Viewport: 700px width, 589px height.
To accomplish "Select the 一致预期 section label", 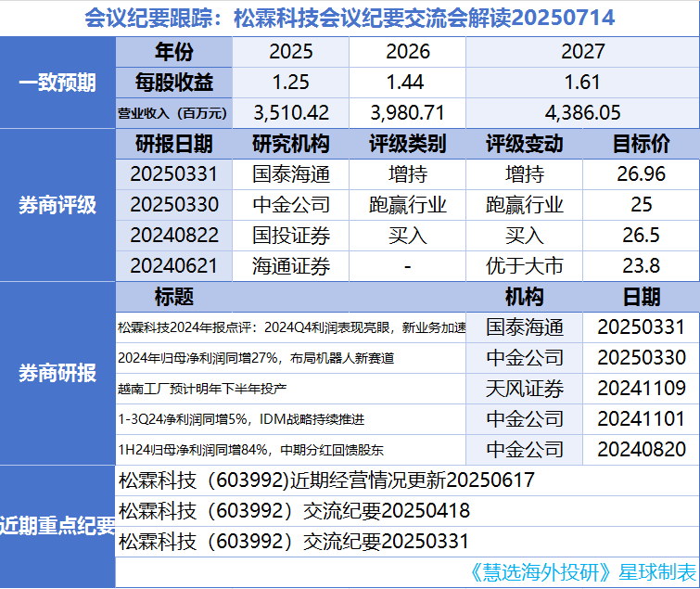I will [57, 83].
